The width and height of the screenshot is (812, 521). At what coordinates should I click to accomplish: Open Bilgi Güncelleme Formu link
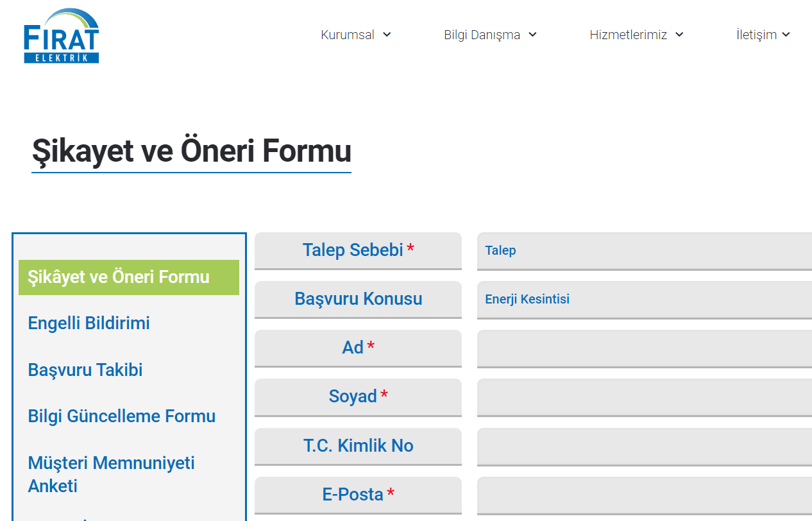pos(121,416)
